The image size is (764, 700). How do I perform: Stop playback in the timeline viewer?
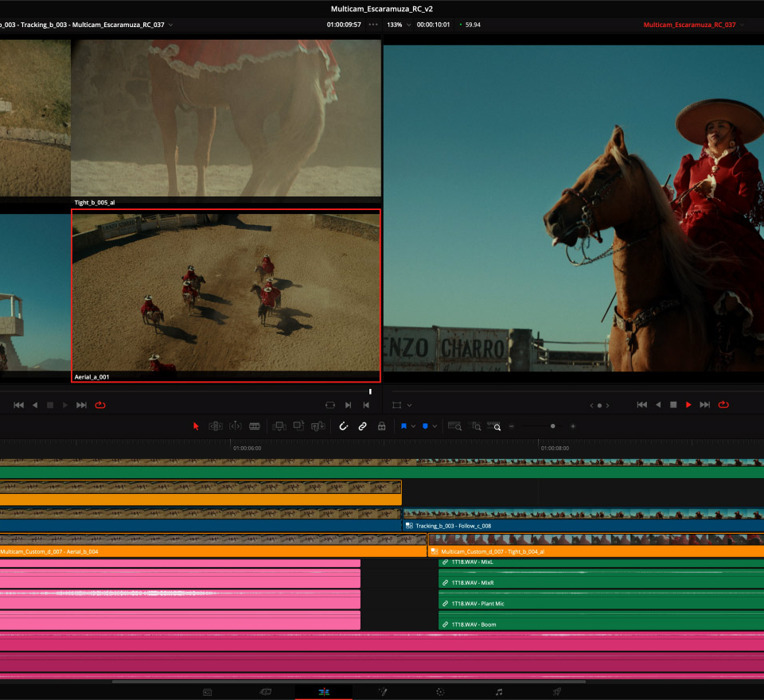673,404
